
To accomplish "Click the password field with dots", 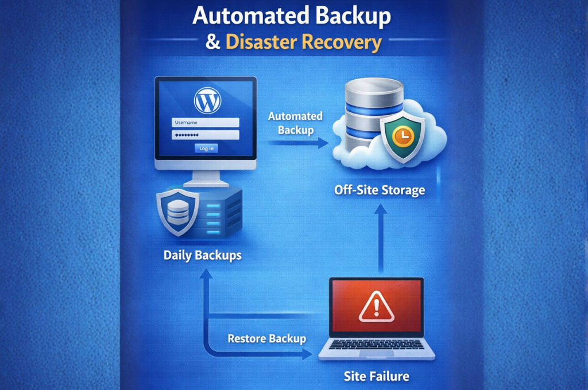I will click(206, 135).
